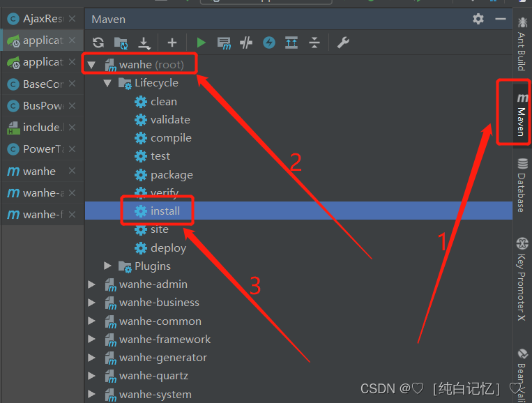Expand the wanhe-system module arrow
Screen dimensions: 532x403
pyautogui.click(x=91, y=394)
